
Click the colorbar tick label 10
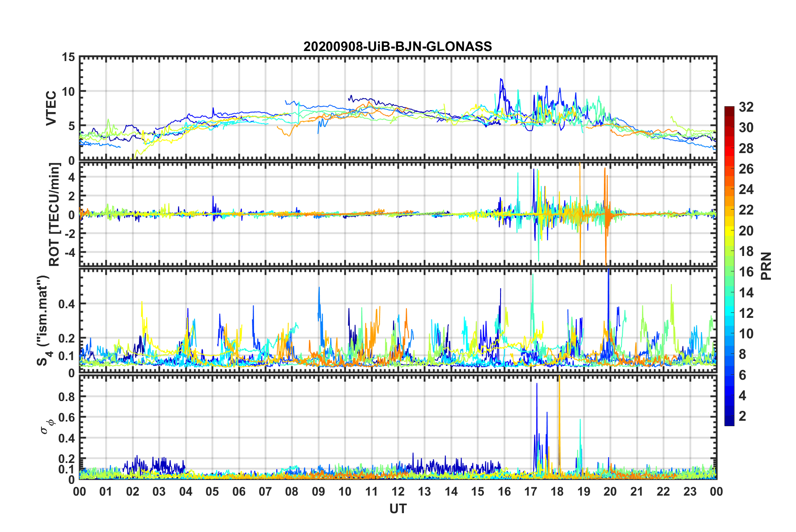coord(746,334)
